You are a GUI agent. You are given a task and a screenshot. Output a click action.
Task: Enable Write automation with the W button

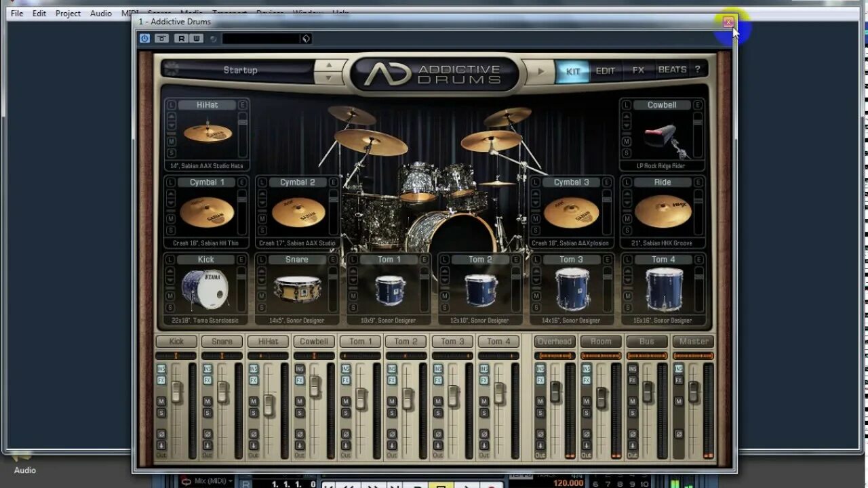pyautogui.click(x=197, y=39)
